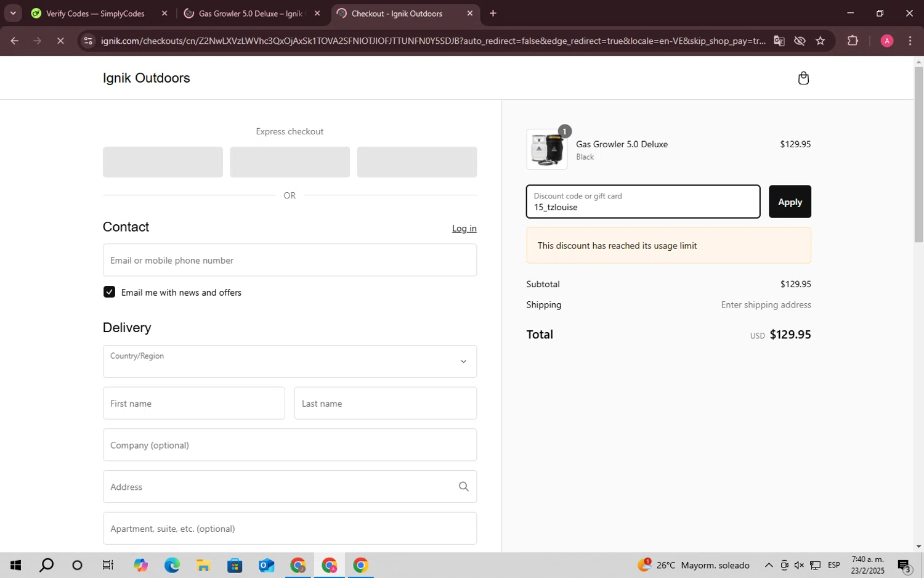
Task: Click the eye-slash tracking protection icon
Action: pyautogui.click(x=800, y=41)
